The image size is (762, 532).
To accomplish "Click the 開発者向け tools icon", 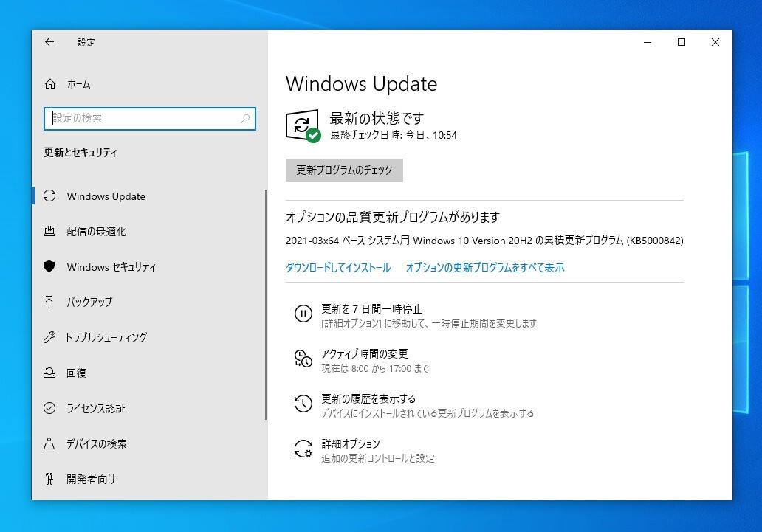I will point(49,479).
